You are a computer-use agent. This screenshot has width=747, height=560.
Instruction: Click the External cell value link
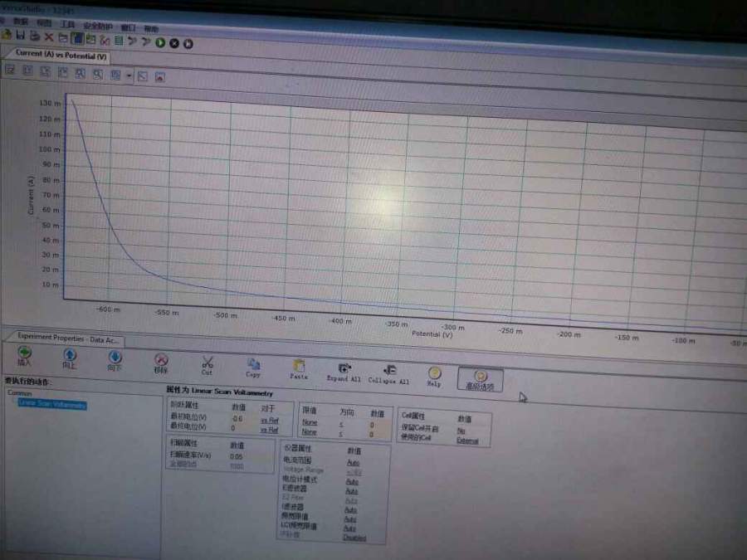tap(466, 441)
